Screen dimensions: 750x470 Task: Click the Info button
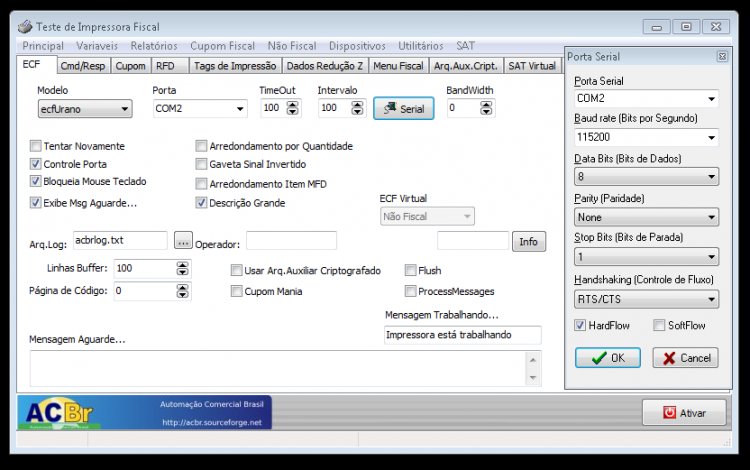529,241
